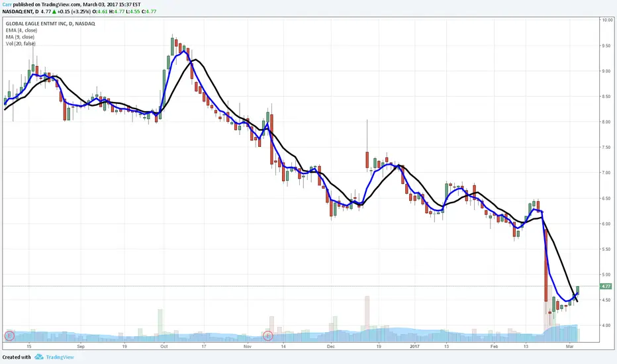Viewport: 617px width, 364px height.
Task: Click the Dec label on date axis
Action: [331, 346]
